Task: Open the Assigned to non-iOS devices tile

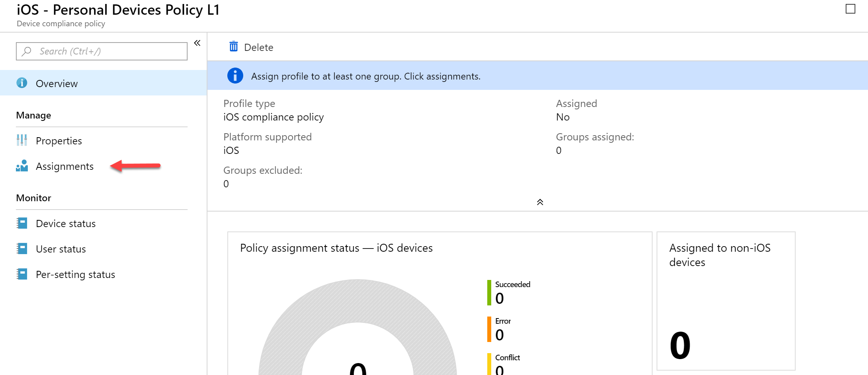Action: 726,301
